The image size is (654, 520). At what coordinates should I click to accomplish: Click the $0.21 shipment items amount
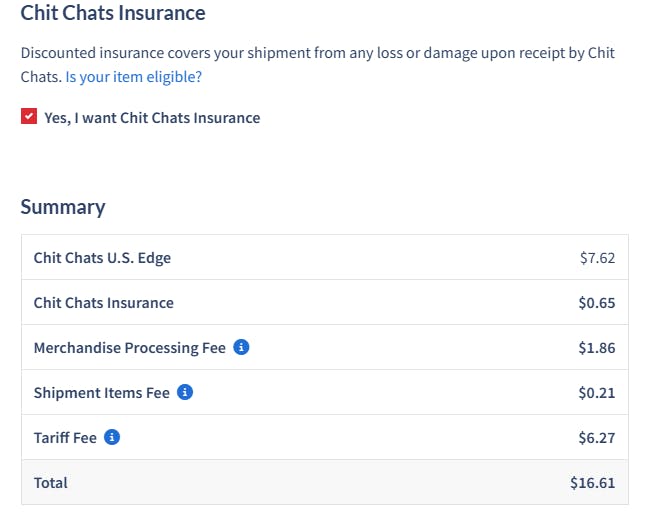[597, 393]
